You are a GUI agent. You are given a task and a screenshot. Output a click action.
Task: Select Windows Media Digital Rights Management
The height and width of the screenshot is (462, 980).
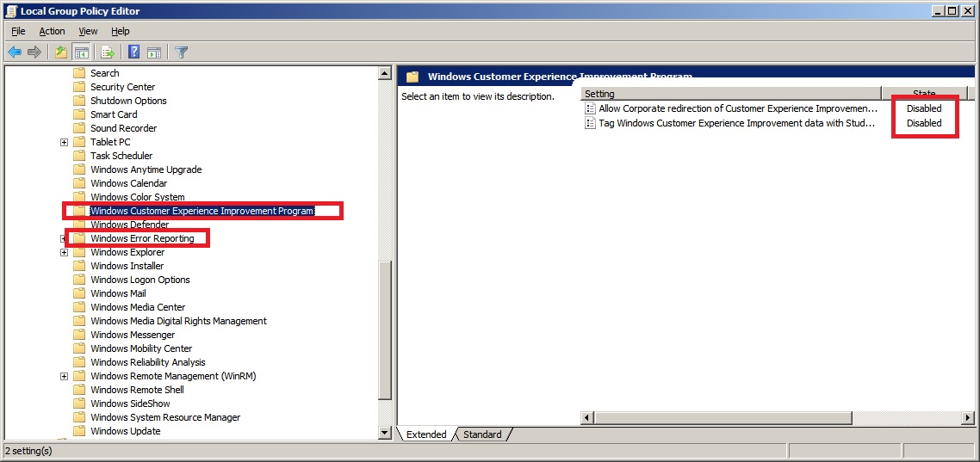point(178,321)
